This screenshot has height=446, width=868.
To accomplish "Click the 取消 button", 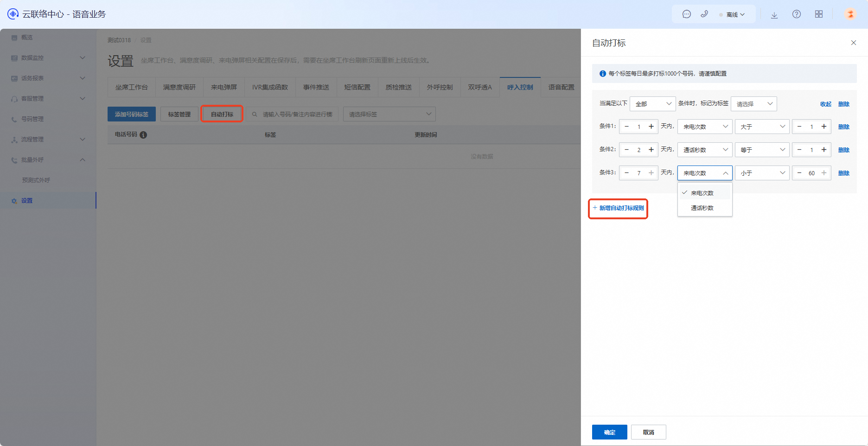I will click(649, 432).
